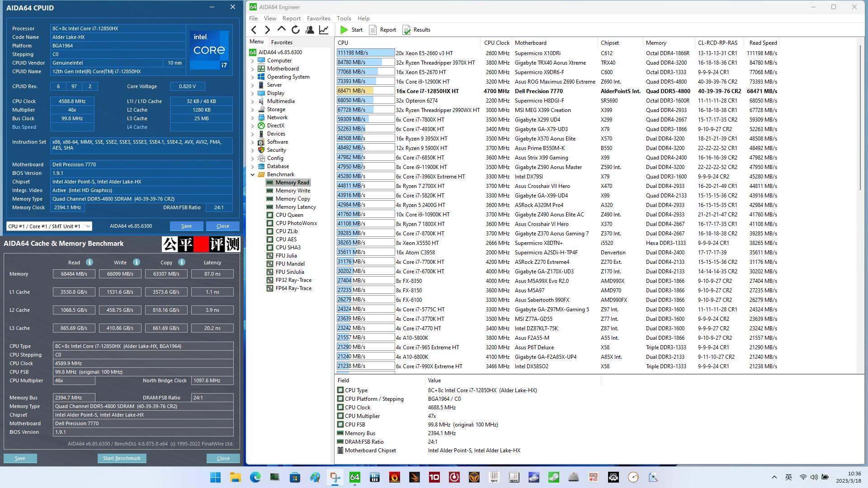Click the Forward navigation arrow in toolbar
The width and height of the screenshot is (868, 488).
[x=267, y=30]
